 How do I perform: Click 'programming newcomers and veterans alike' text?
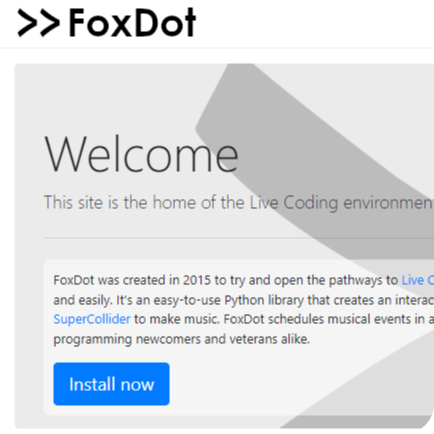181,339
